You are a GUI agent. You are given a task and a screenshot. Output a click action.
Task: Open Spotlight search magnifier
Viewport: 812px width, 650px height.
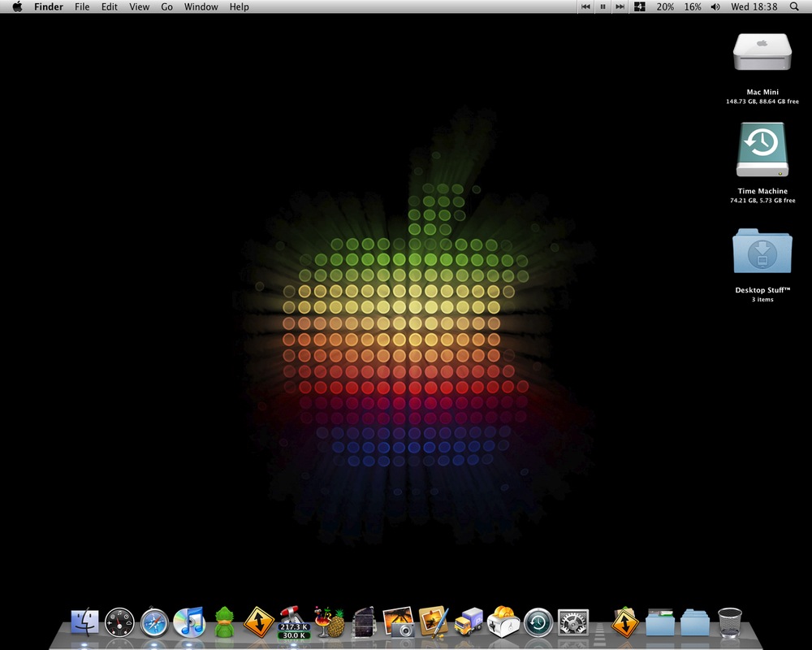click(x=794, y=6)
